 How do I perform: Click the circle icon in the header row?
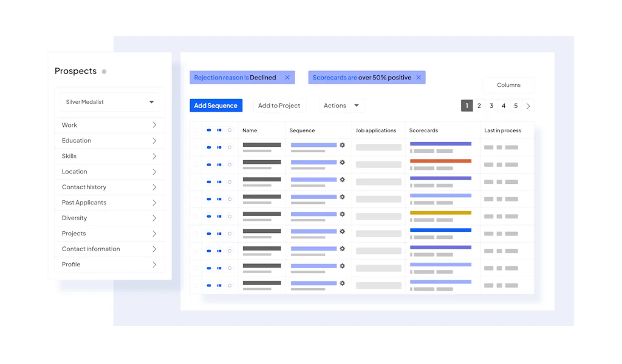coord(230,130)
